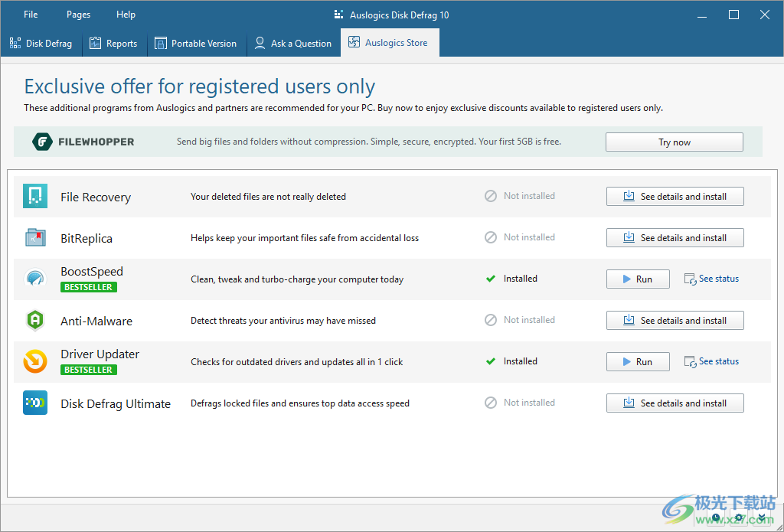
Task: Click the File Recovery product icon
Action: (35, 196)
